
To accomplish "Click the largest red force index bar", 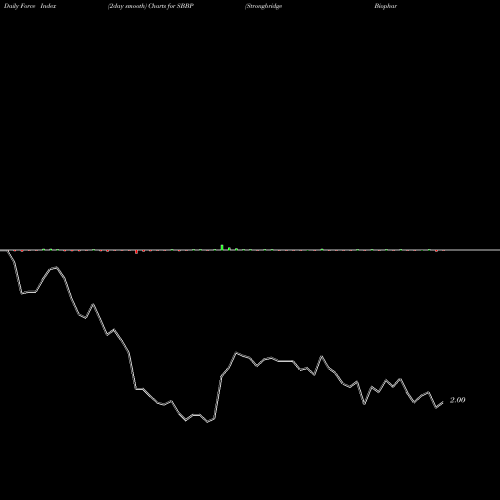I will pyautogui.click(x=136, y=252).
